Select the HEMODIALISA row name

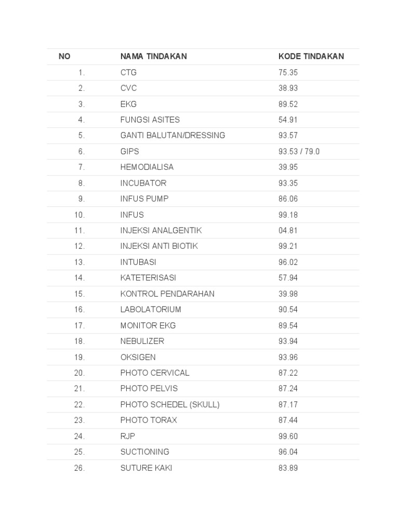(147, 167)
